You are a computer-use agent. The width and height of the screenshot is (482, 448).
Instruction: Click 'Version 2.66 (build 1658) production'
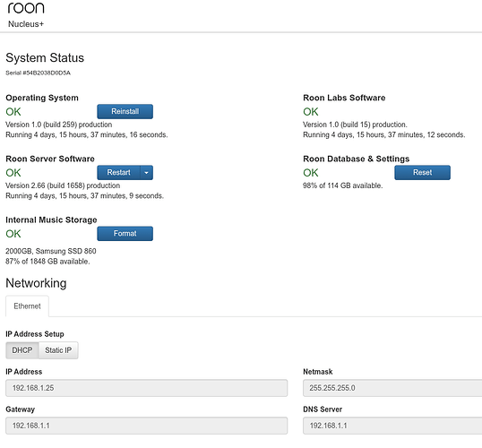tap(63, 185)
